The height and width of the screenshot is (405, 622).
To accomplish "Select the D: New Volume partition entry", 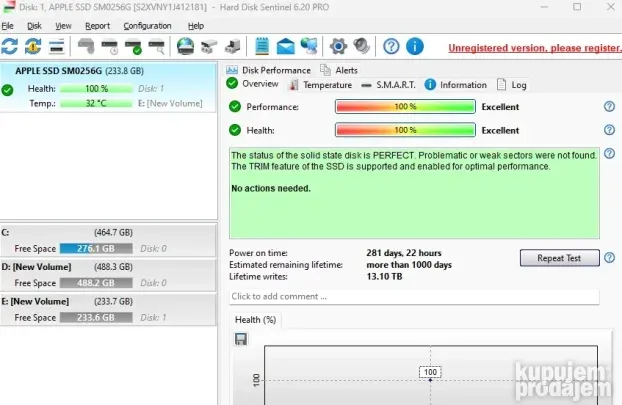I will [x=108, y=275].
